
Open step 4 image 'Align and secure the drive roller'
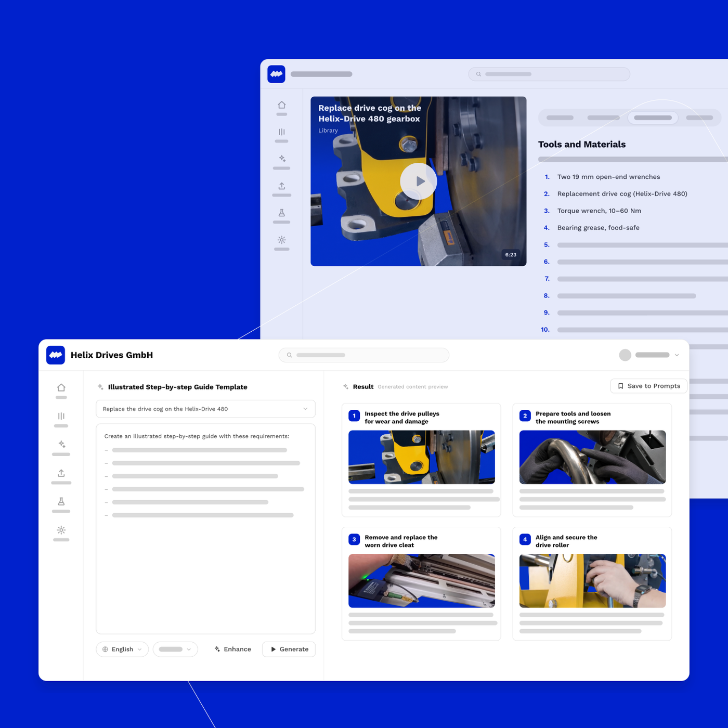point(592,581)
